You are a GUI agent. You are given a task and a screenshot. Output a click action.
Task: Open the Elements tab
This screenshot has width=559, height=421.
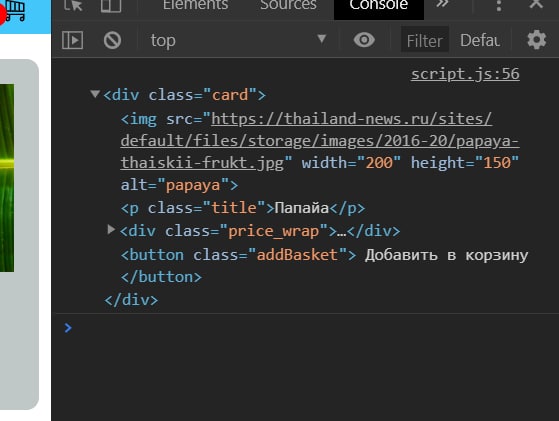tap(195, 5)
